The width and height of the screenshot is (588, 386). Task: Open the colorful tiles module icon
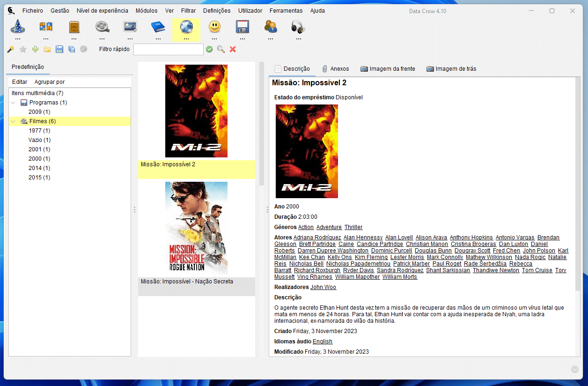[x=46, y=27]
